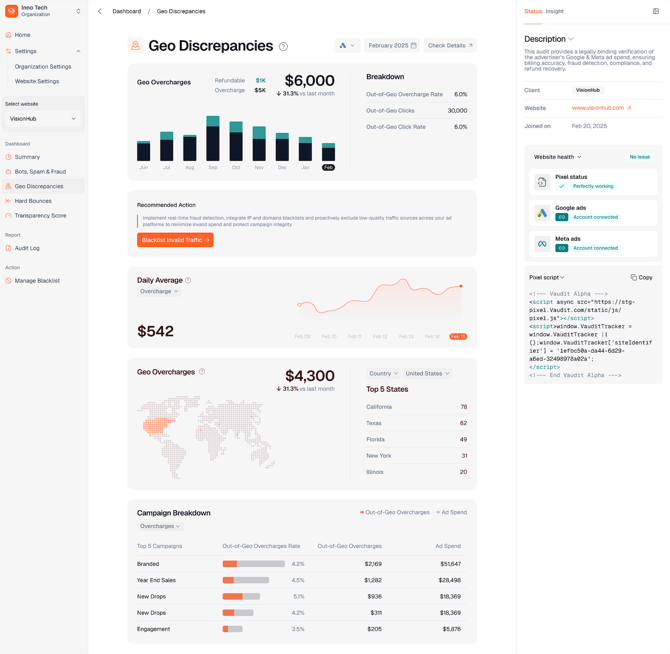Open the Overcharge metric dropdown

tap(159, 291)
